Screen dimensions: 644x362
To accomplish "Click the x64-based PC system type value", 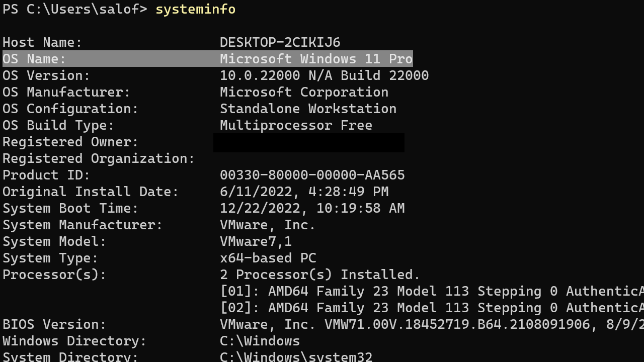I will pyautogui.click(x=268, y=258).
